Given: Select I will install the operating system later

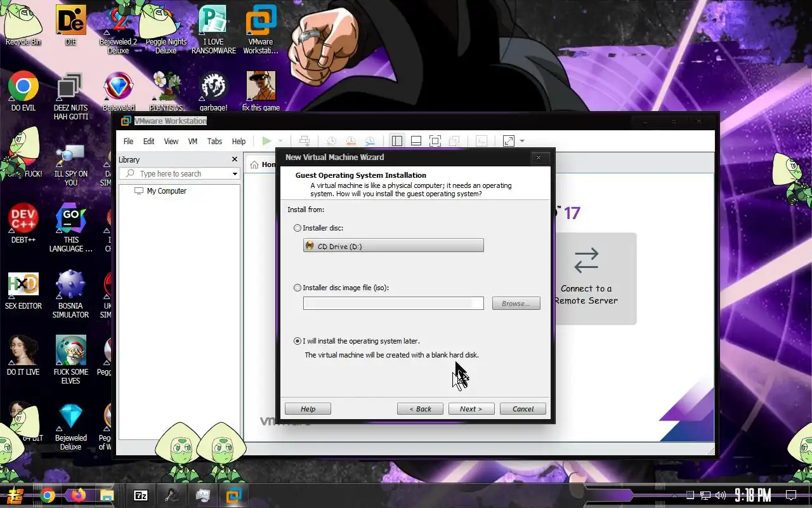Looking at the screenshot, I should (x=298, y=341).
